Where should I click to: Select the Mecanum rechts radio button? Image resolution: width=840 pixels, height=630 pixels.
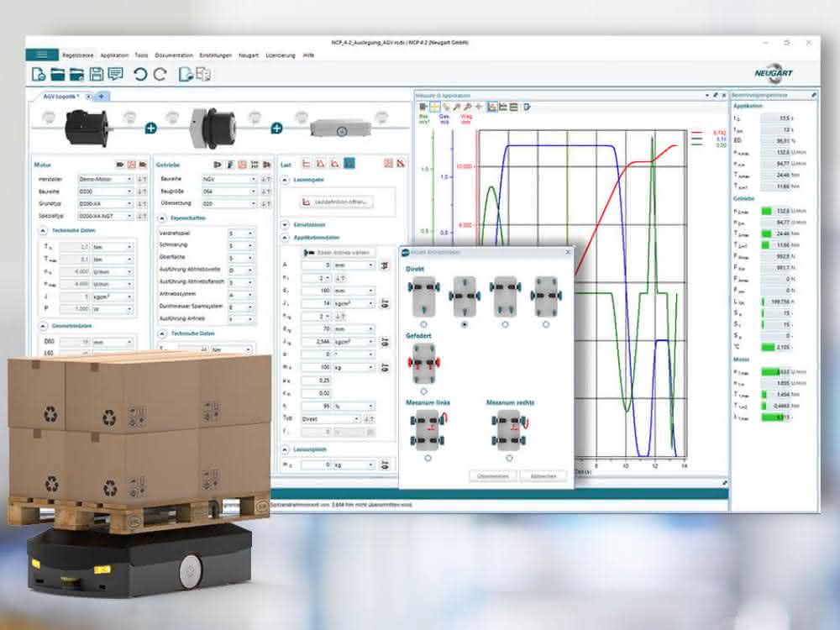coord(510,458)
